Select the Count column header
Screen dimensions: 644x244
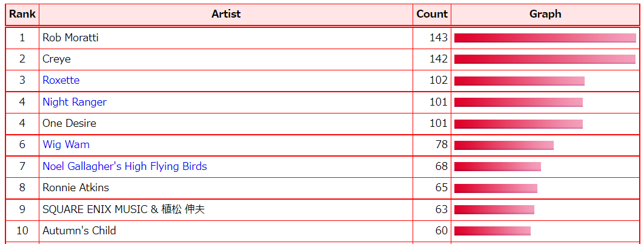click(432, 14)
